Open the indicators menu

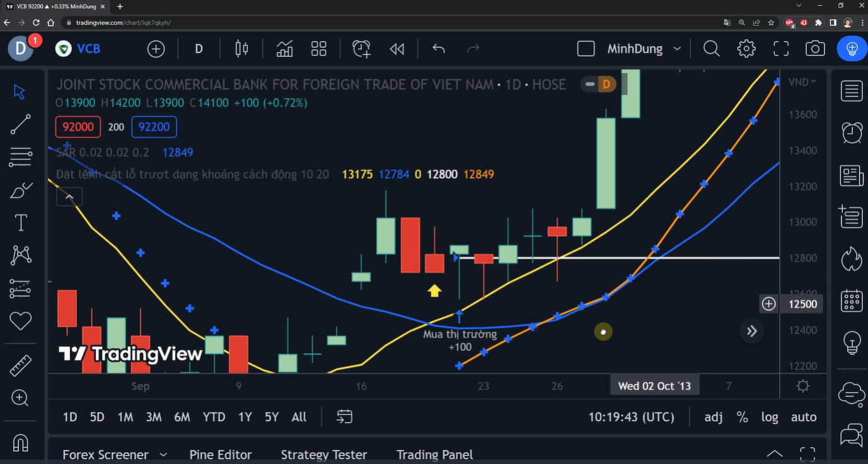coord(284,49)
